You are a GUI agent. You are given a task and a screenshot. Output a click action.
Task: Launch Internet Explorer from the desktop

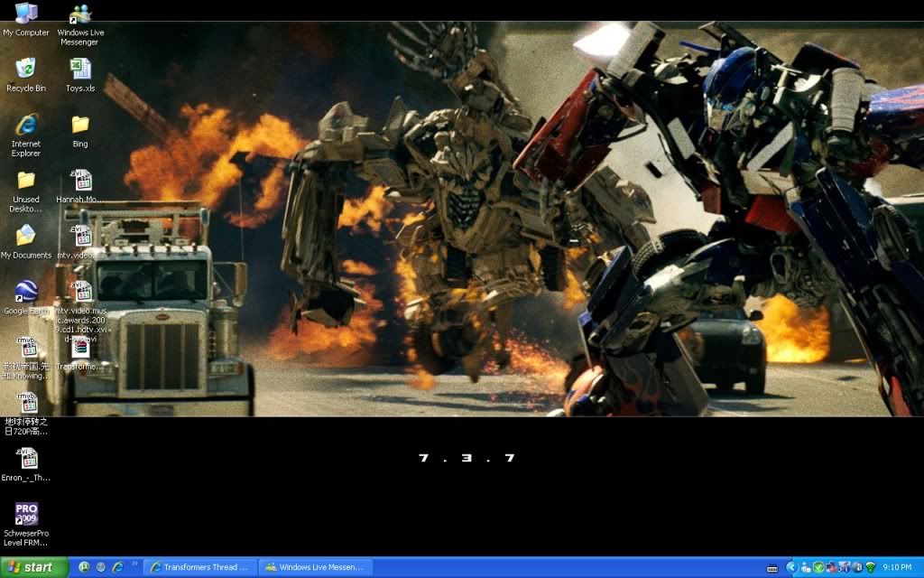[x=26, y=125]
